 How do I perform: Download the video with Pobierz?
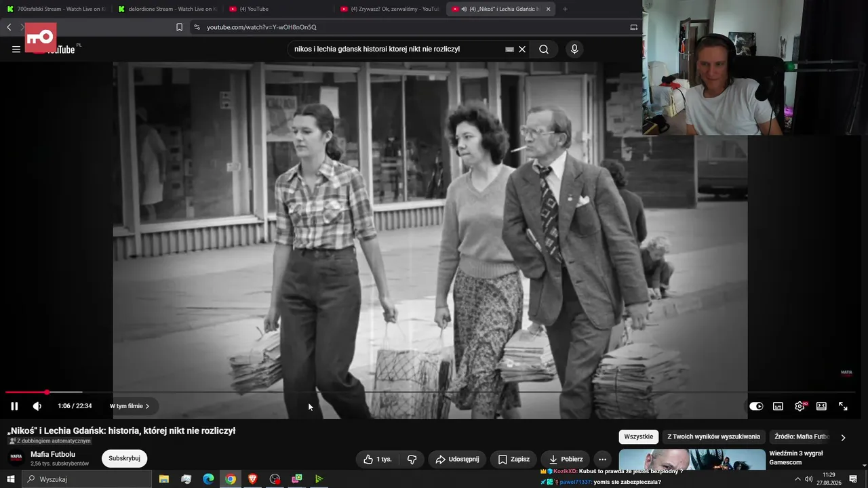pyautogui.click(x=566, y=459)
